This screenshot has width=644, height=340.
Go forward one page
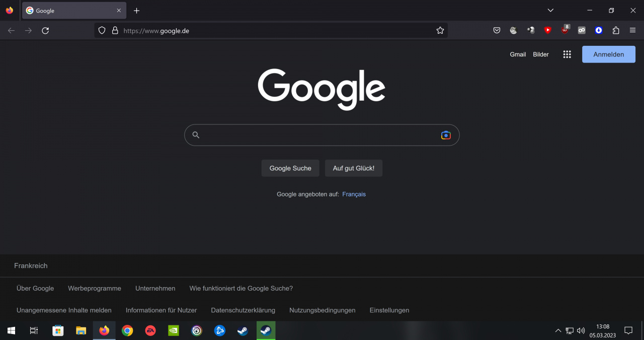[x=28, y=31]
